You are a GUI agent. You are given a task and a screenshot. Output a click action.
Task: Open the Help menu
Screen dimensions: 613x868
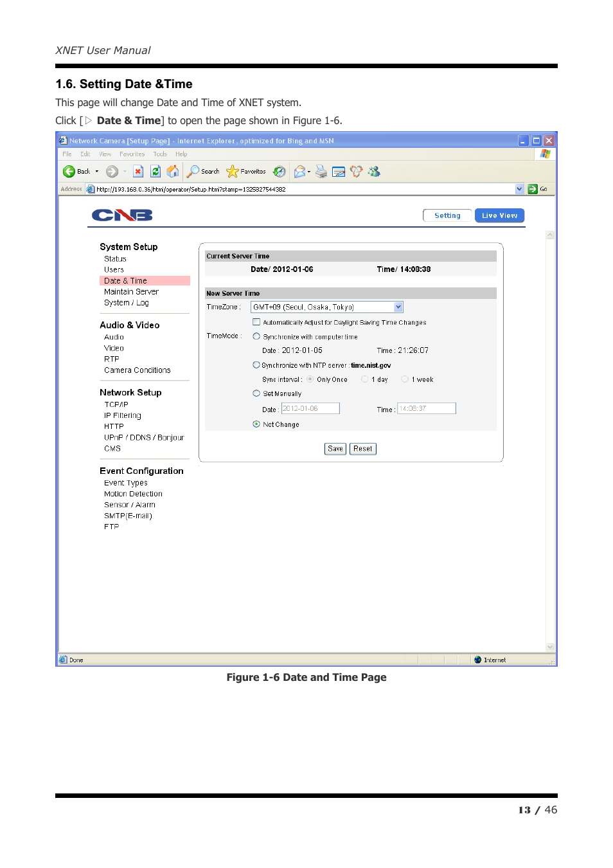(181, 154)
